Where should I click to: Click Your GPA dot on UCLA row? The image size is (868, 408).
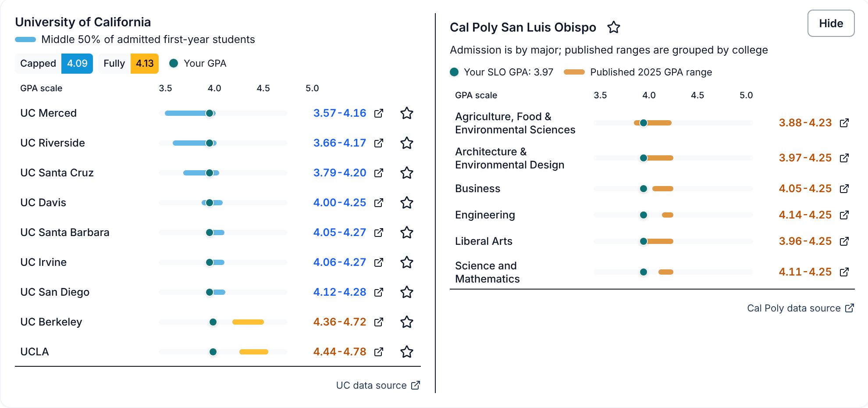(x=213, y=352)
